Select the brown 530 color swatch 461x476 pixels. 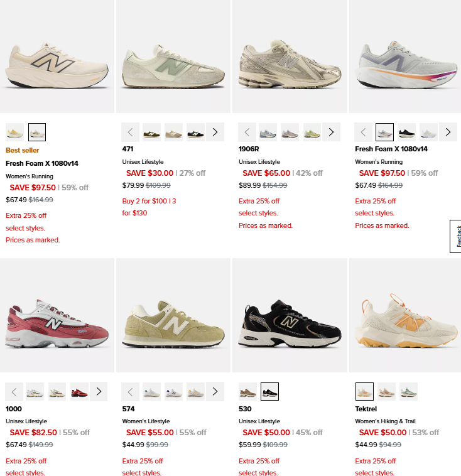[x=247, y=392]
